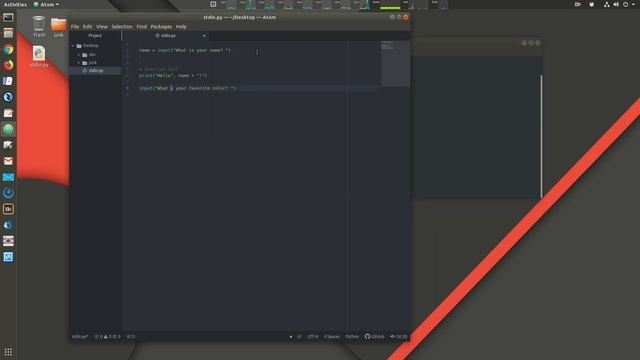Collapse the Desktop root folder
640x360 pixels.
point(73,46)
